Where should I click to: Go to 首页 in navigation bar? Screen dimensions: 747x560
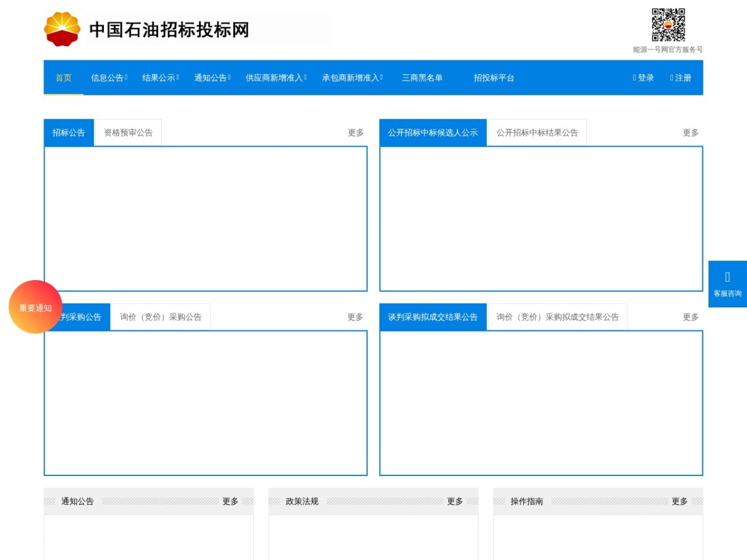[63, 78]
